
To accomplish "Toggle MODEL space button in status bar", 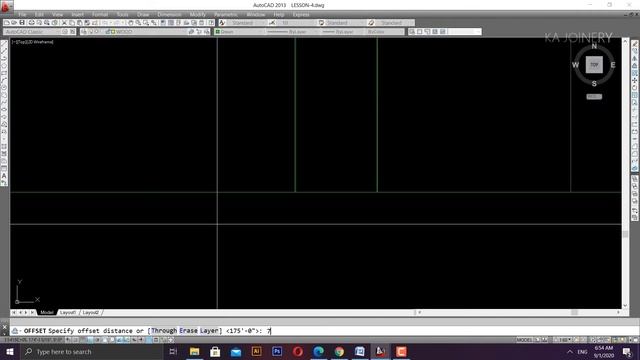I will pyautogui.click(x=524, y=340).
